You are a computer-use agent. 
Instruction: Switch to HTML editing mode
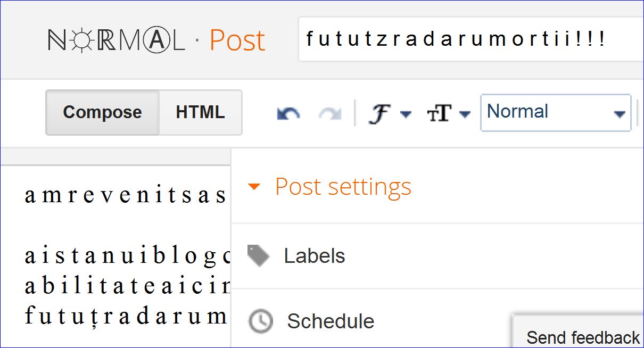point(200,112)
